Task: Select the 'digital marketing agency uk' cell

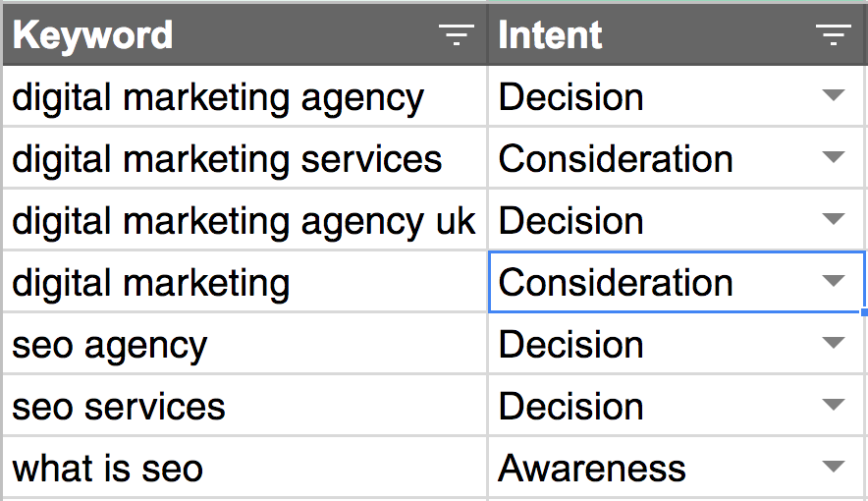Action: click(x=244, y=221)
